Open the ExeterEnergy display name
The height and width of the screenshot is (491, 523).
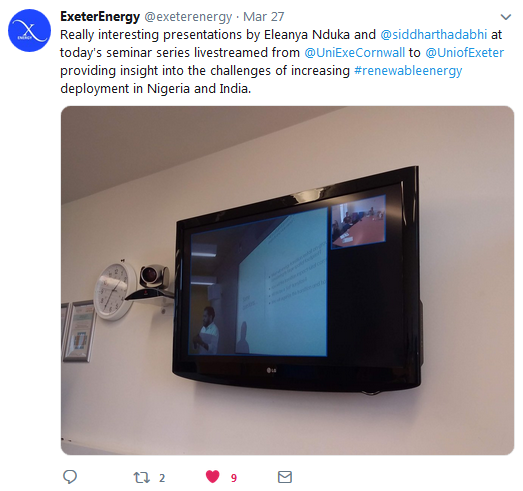point(100,17)
